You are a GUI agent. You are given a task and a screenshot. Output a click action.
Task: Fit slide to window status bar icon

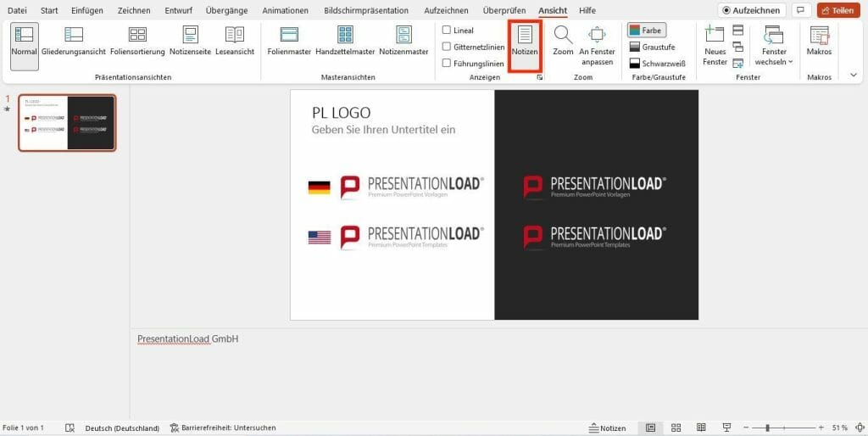pos(860,428)
